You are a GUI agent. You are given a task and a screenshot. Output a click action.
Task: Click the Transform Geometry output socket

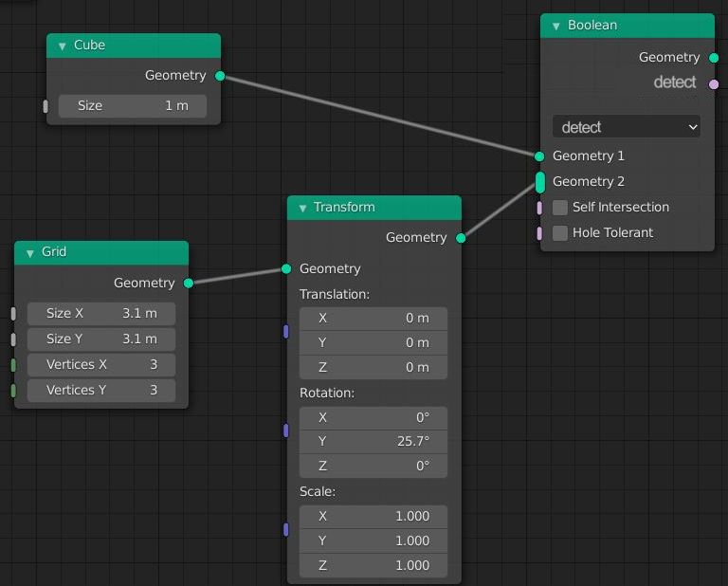point(461,238)
